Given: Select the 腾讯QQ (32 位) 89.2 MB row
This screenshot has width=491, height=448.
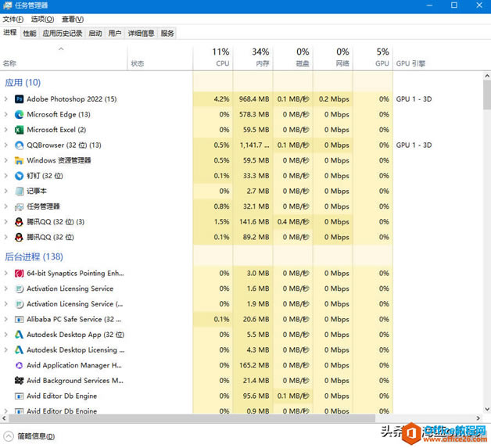Looking at the screenshot, I should pos(242,238).
